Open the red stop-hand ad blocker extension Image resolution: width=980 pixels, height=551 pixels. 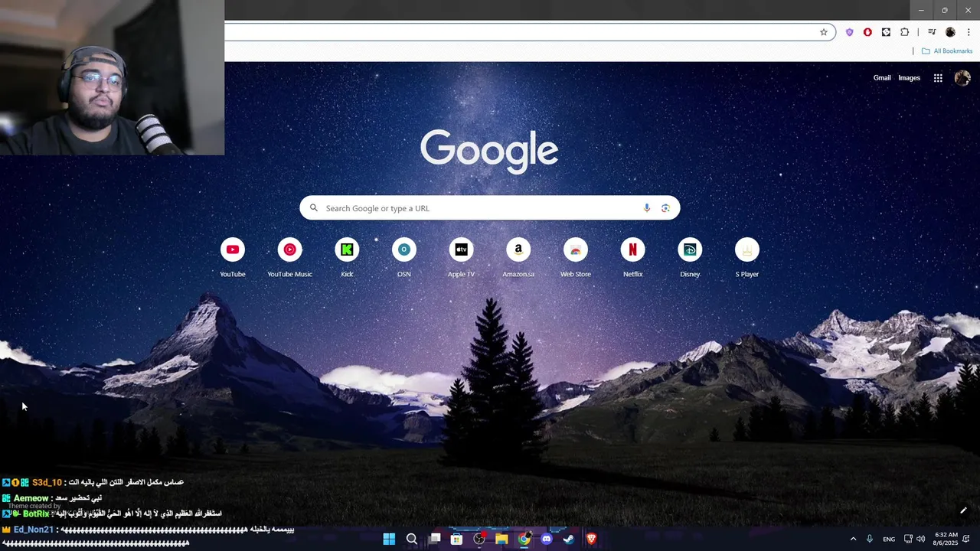867,32
